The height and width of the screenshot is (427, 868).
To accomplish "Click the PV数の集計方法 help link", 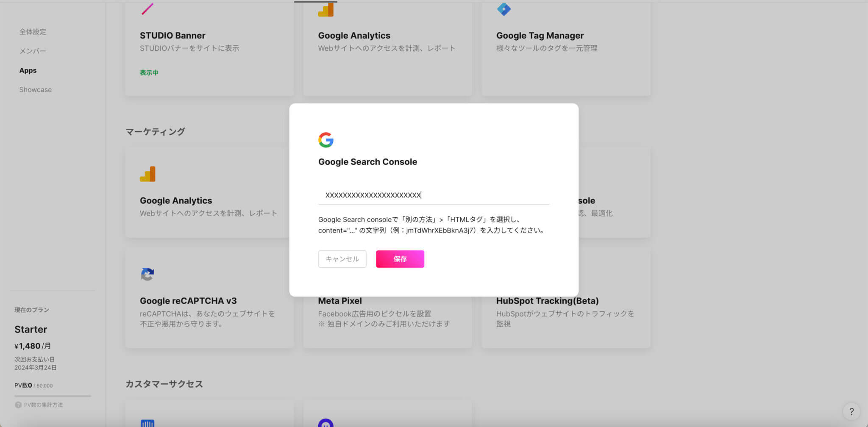I will [x=43, y=405].
